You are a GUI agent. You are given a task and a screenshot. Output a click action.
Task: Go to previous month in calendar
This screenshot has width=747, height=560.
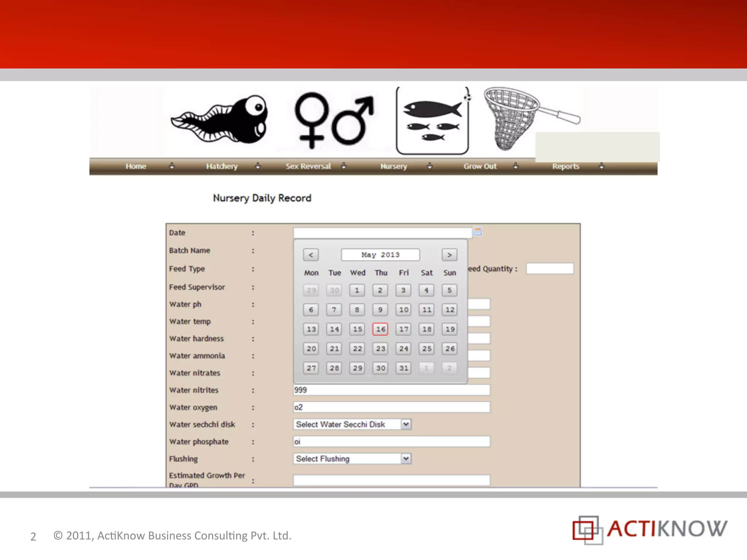tap(311, 255)
